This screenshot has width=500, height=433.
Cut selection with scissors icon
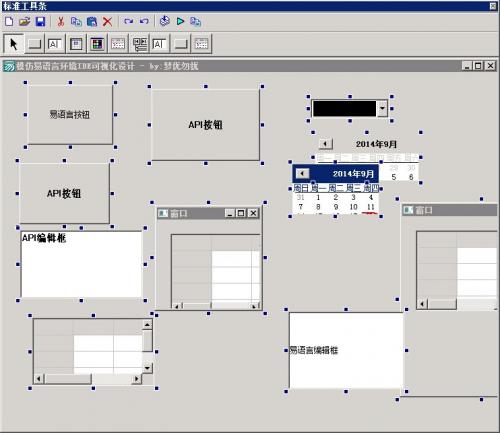61,22
